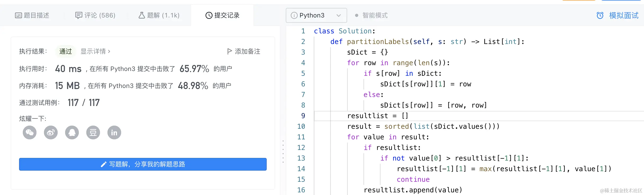Click the pencil icon on 写题解 button
This screenshot has height=195, width=644.
pos(104,165)
